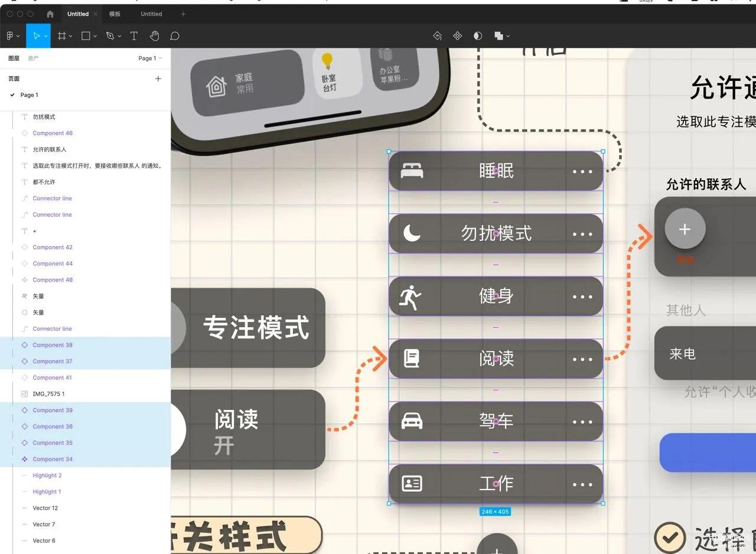The width and height of the screenshot is (756, 554).
Task: Click the reset instance icon in toolbar
Action: (437, 36)
